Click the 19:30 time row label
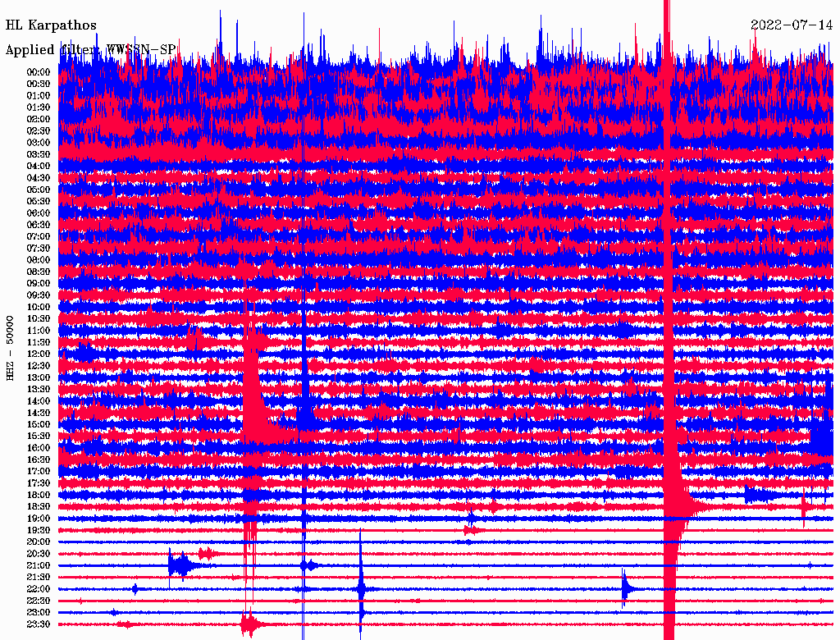The image size is (840, 640). tap(39, 530)
